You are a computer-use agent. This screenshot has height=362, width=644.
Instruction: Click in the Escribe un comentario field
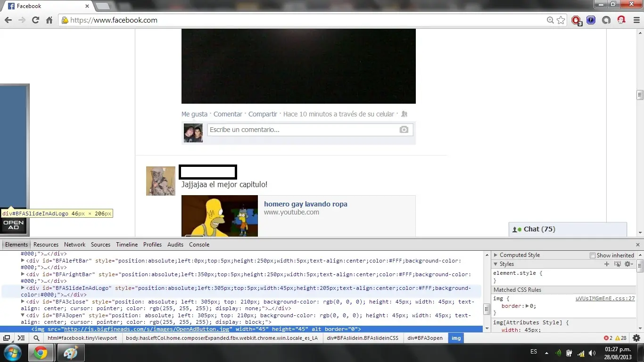tap(310, 130)
